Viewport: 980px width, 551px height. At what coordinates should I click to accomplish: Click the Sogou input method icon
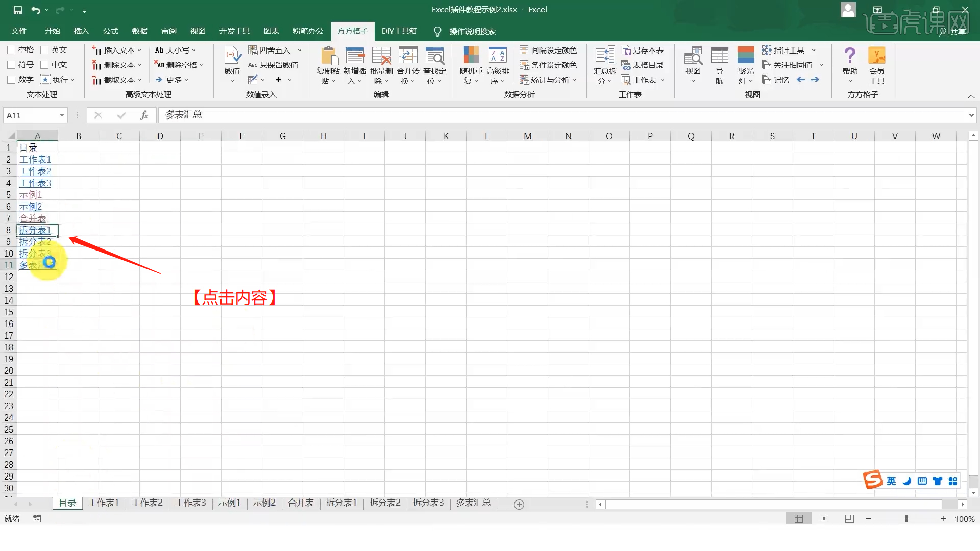coord(873,480)
